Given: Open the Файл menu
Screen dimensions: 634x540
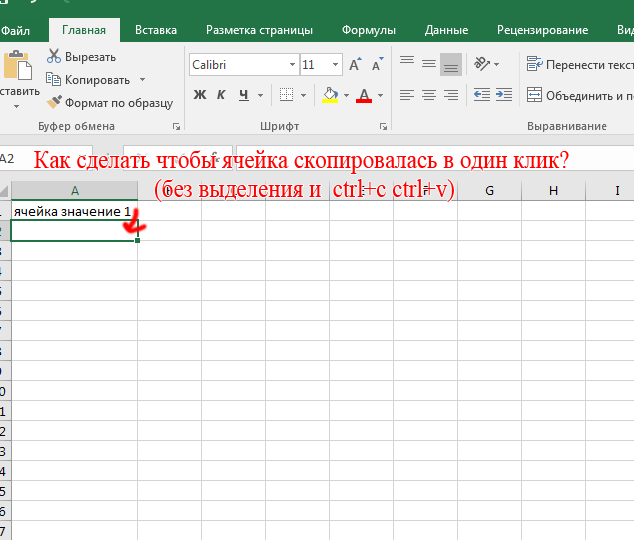Looking at the screenshot, I should (x=15, y=30).
